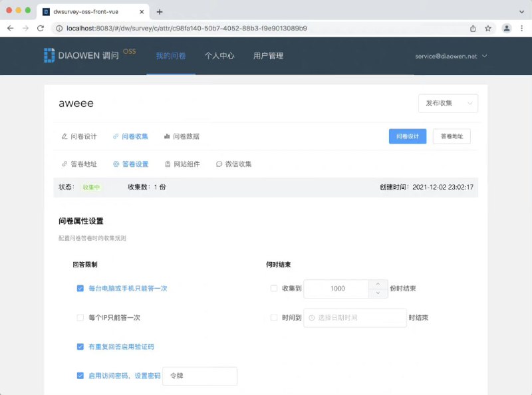Open 微信收集 via its chat bubble icon
The width and height of the screenshot is (532, 395).
click(x=219, y=164)
